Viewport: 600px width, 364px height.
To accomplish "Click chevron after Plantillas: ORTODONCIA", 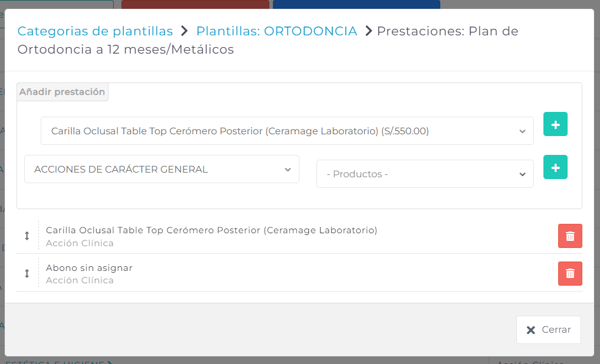I will click(x=368, y=31).
